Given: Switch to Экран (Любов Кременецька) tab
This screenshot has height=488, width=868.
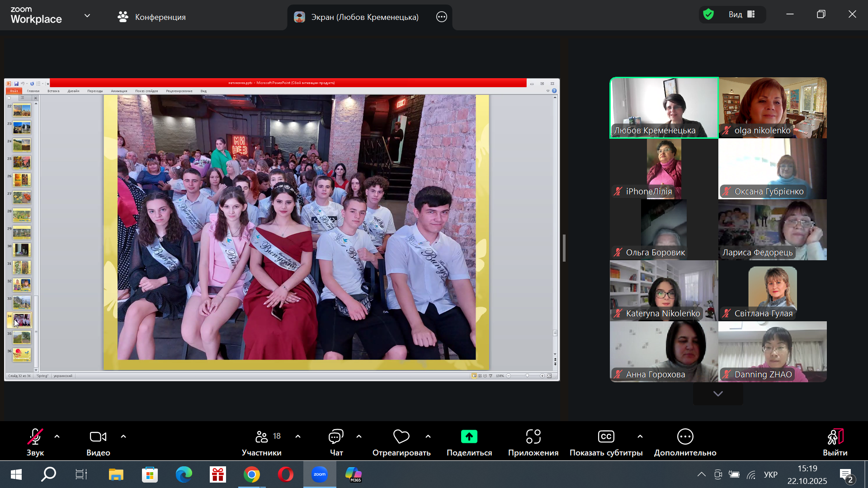Looking at the screenshot, I should point(357,17).
